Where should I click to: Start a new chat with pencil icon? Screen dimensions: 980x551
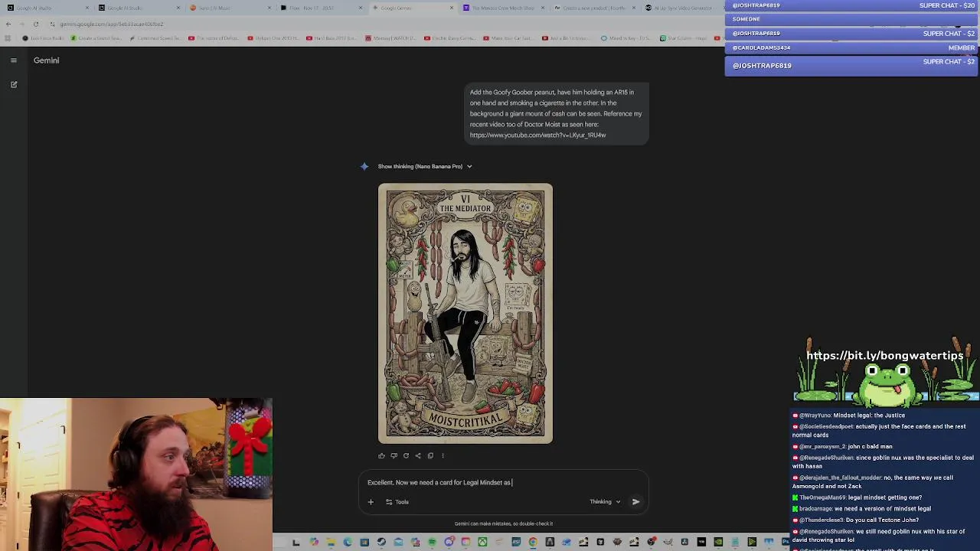[14, 85]
